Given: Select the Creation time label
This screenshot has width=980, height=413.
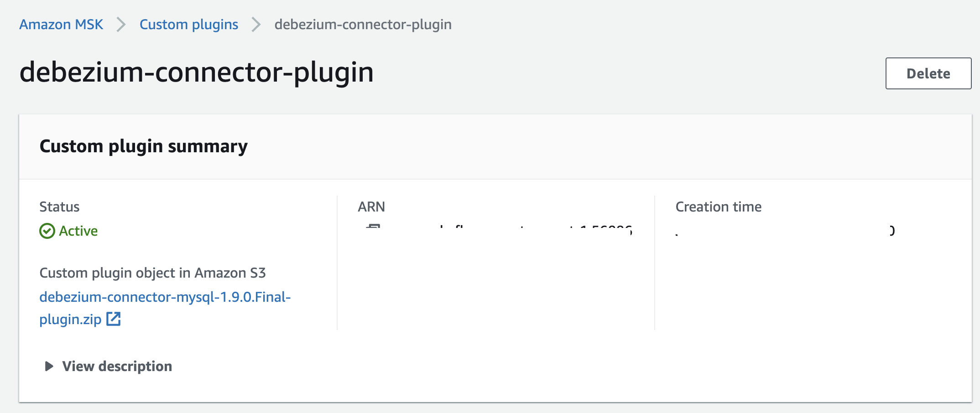Looking at the screenshot, I should pyautogui.click(x=719, y=206).
